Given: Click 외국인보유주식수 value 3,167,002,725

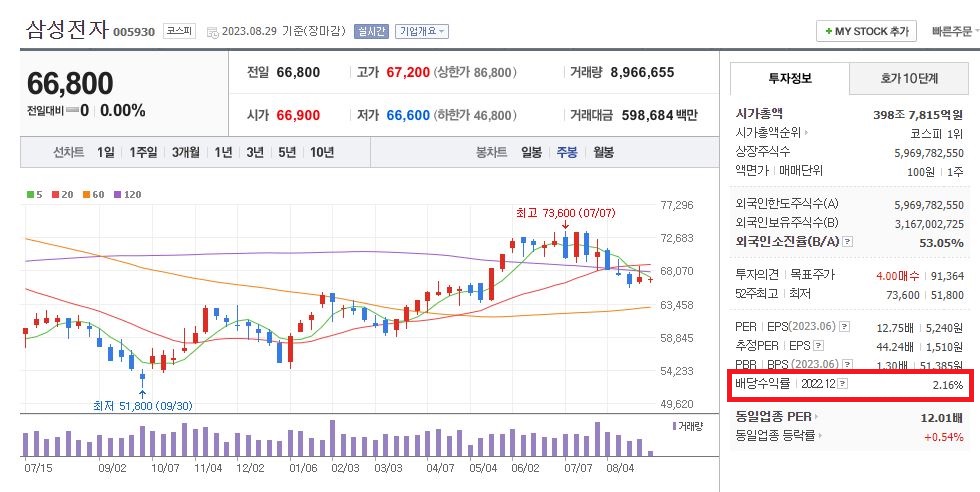Looking at the screenshot, I should point(929,223).
